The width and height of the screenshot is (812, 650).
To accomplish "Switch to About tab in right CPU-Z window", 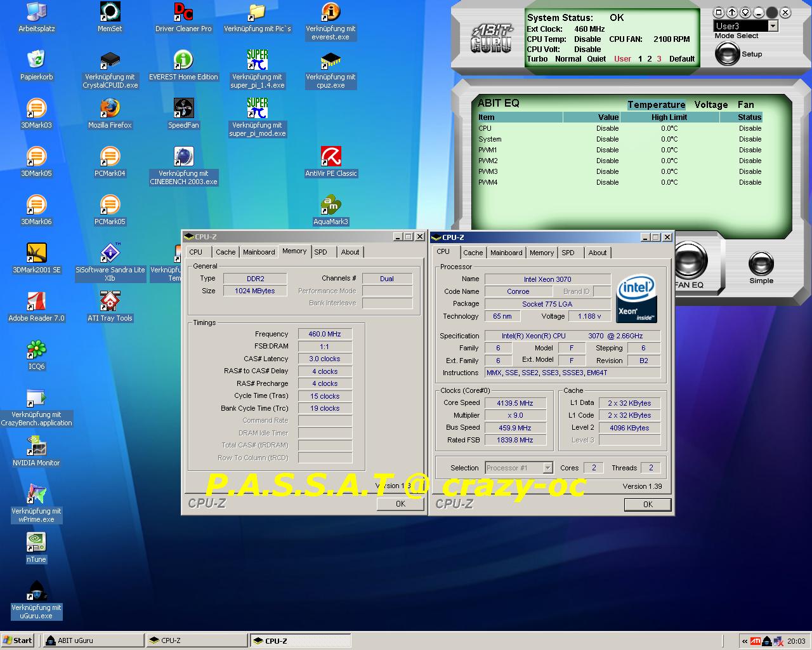I will (x=597, y=253).
